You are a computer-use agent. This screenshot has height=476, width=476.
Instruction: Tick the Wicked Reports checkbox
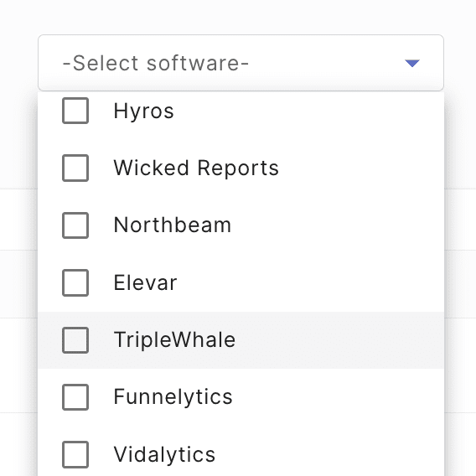(x=75, y=168)
